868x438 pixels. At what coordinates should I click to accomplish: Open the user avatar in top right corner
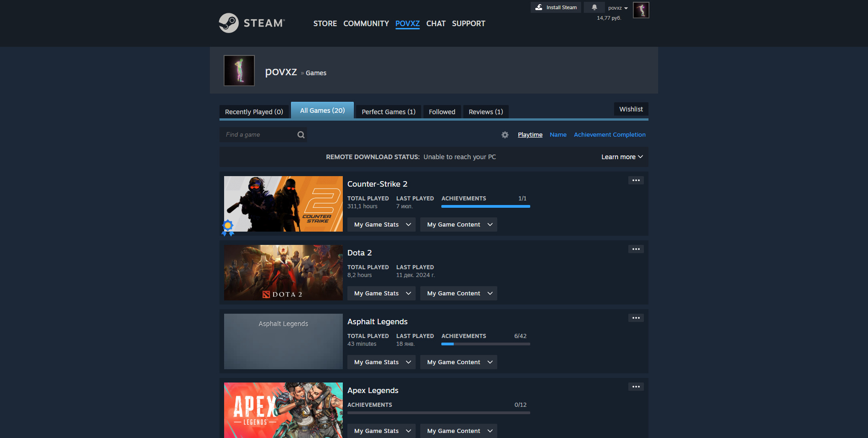[641, 10]
